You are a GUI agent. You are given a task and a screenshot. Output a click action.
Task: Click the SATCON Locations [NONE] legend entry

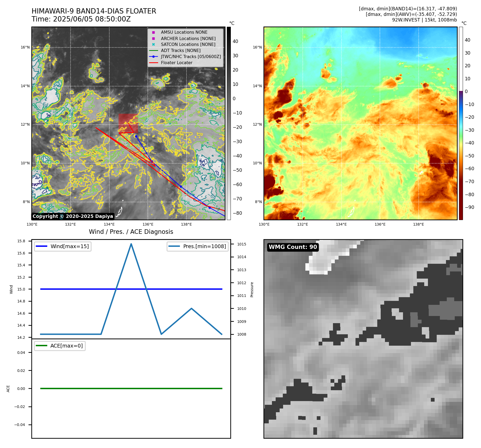click(188, 44)
